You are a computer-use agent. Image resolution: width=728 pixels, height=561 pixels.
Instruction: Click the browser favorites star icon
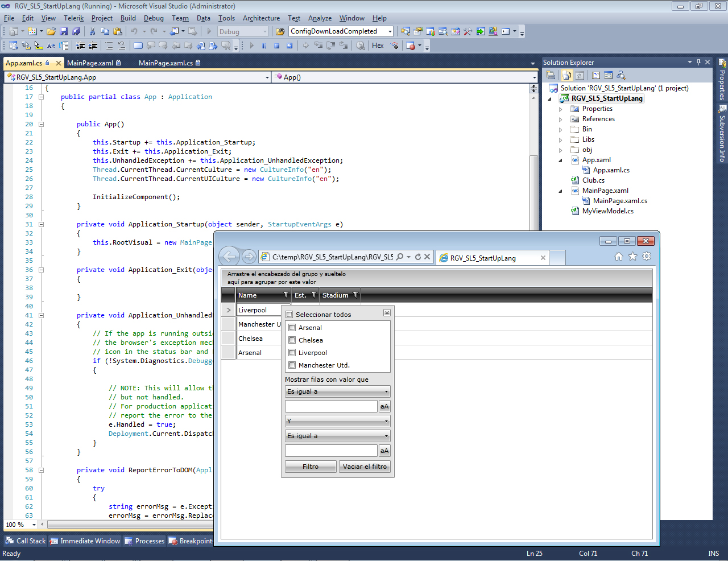click(632, 257)
